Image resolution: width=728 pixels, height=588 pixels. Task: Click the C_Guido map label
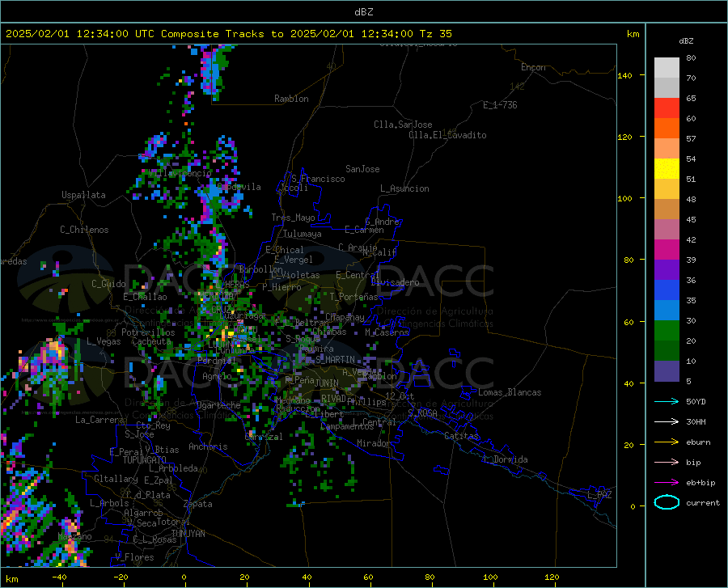(108, 284)
